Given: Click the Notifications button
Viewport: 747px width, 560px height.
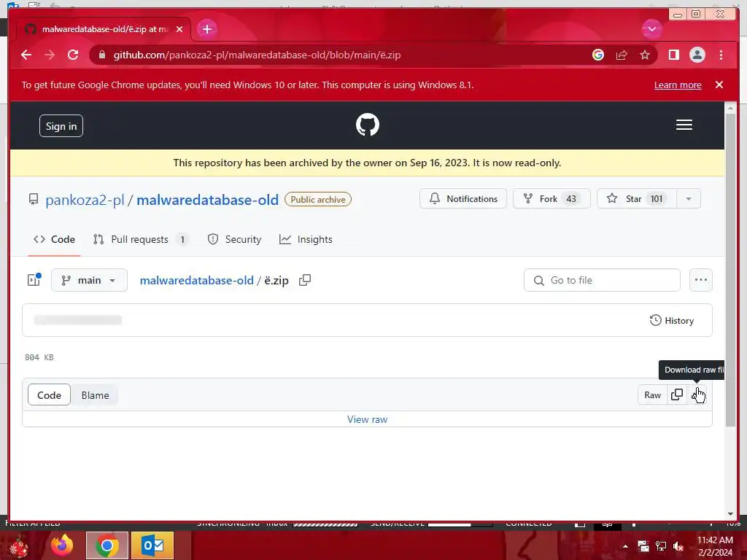Looking at the screenshot, I should 462,198.
